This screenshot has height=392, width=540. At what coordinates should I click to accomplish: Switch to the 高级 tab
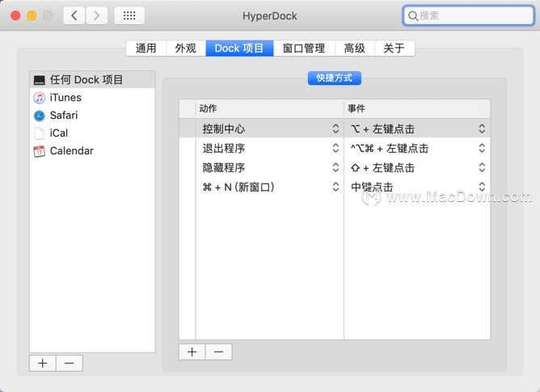(354, 48)
